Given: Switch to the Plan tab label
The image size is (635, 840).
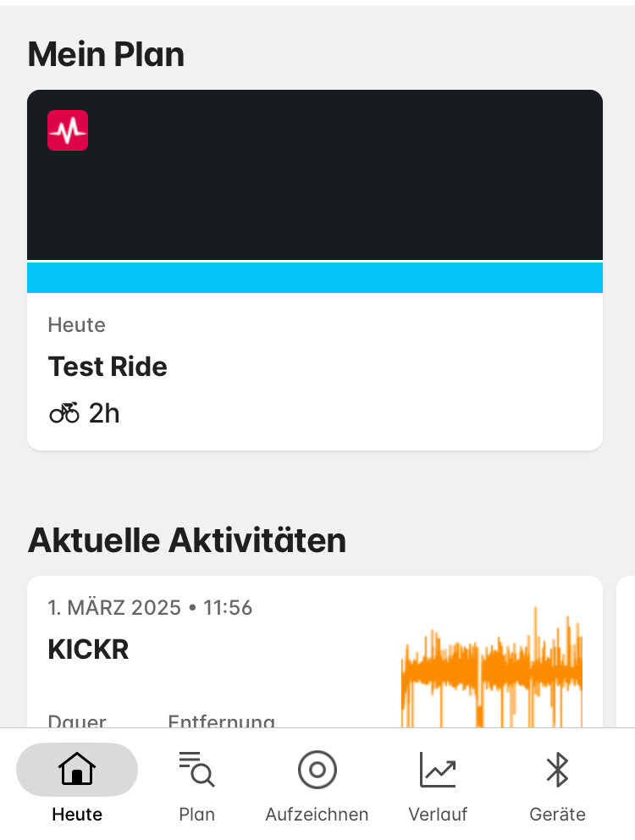Looking at the screenshot, I should (x=196, y=815).
